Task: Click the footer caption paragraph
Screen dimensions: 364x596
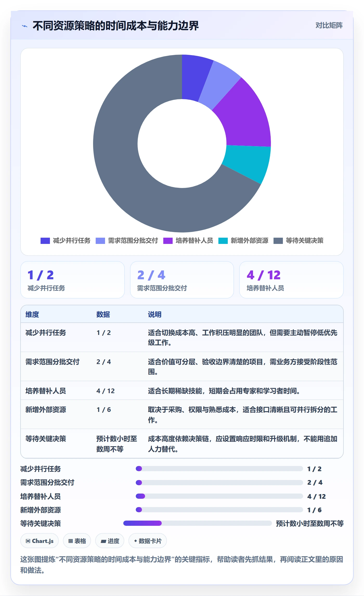Action: 182,565
